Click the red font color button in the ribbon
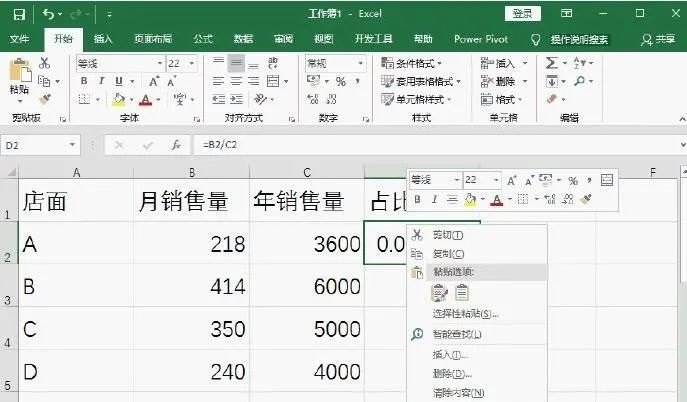The image size is (687, 402). pos(146,100)
